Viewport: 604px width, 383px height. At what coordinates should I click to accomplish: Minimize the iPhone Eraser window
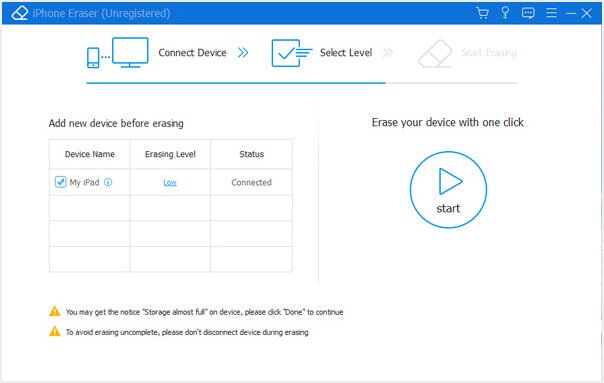(x=570, y=13)
